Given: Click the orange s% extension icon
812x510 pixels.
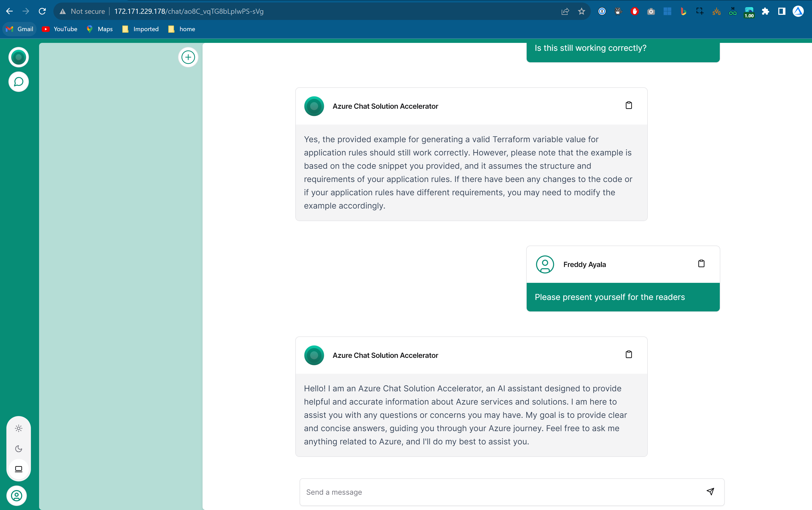Looking at the screenshot, I should pos(716,11).
